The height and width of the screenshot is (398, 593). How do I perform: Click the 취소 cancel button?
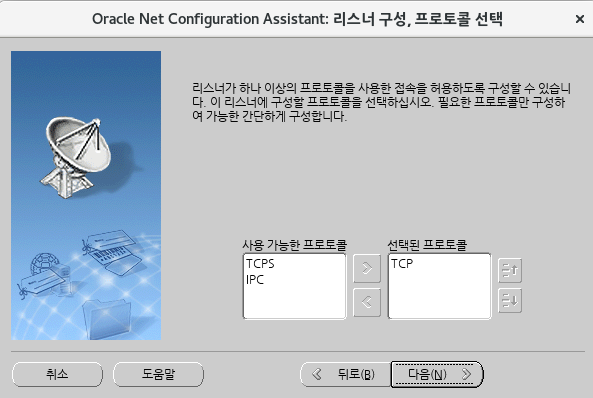(x=57, y=374)
